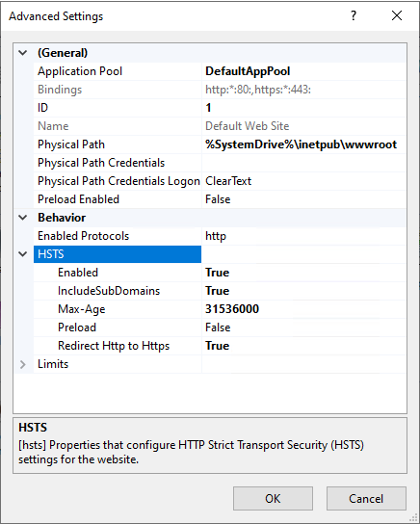The width and height of the screenshot is (420, 524).
Task: Click the Preload Enabled False value
Action: [x=218, y=199]
